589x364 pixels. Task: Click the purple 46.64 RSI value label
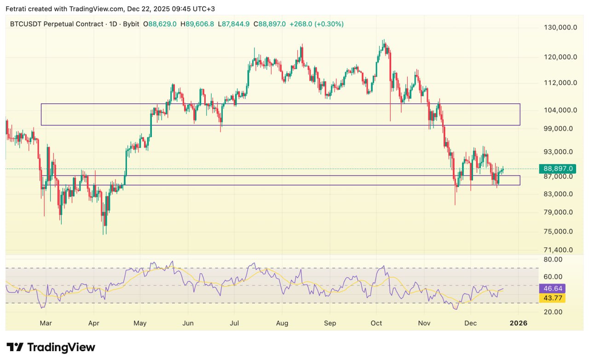552,289
